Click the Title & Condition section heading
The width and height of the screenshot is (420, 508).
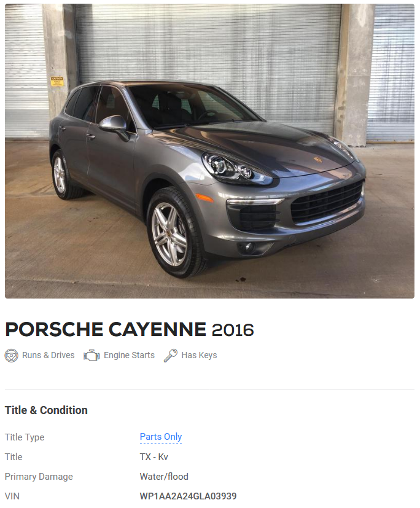46,410
